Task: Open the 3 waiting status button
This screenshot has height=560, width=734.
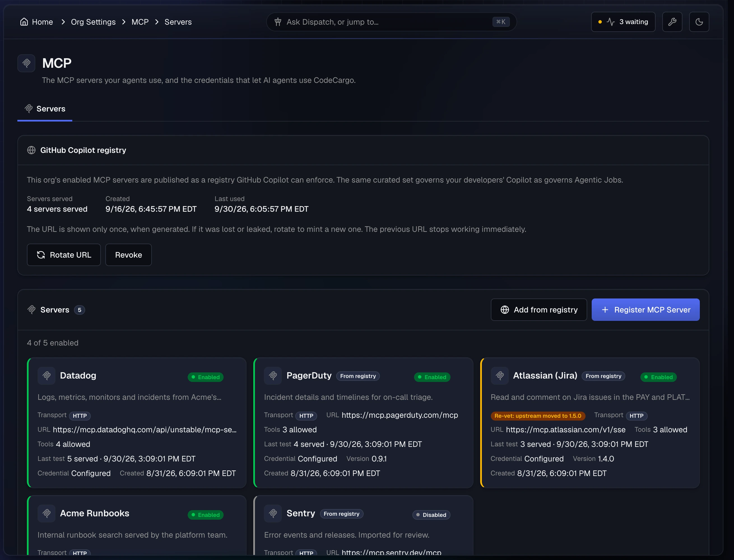Action: pos(623,22)
